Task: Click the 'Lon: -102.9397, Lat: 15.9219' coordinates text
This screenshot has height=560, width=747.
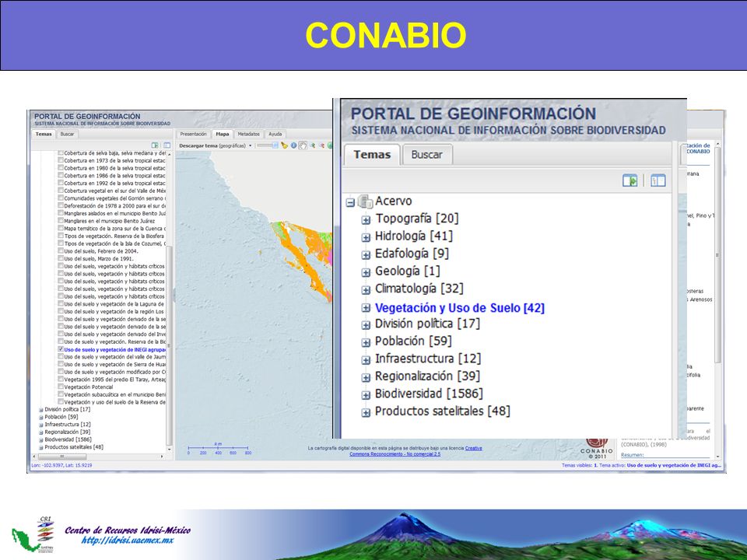Action: click(61, 465)
